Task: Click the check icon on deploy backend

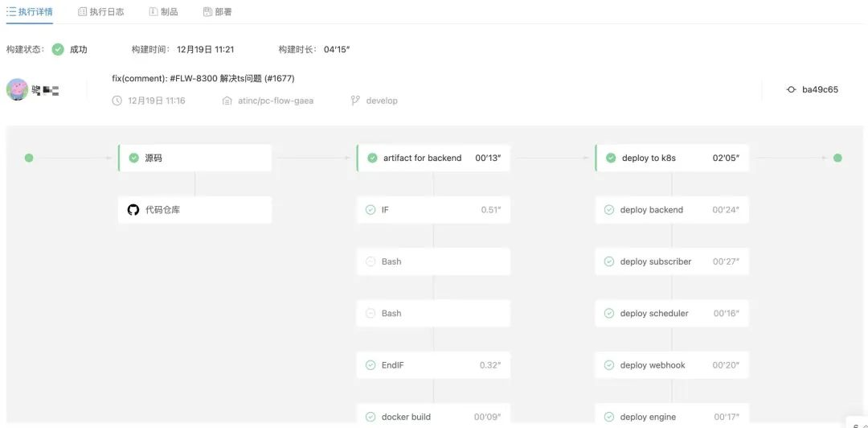Action: click(x=609, y=210)
